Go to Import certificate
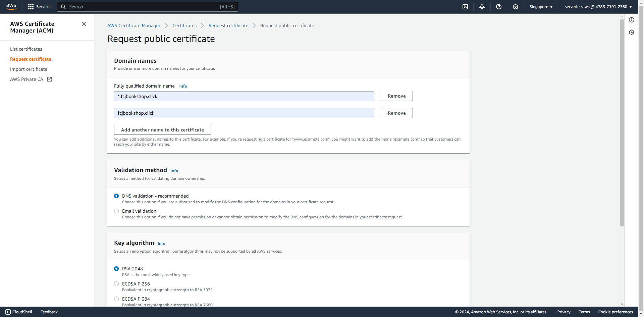Viewport: 644px width, 317px height. 29,69
